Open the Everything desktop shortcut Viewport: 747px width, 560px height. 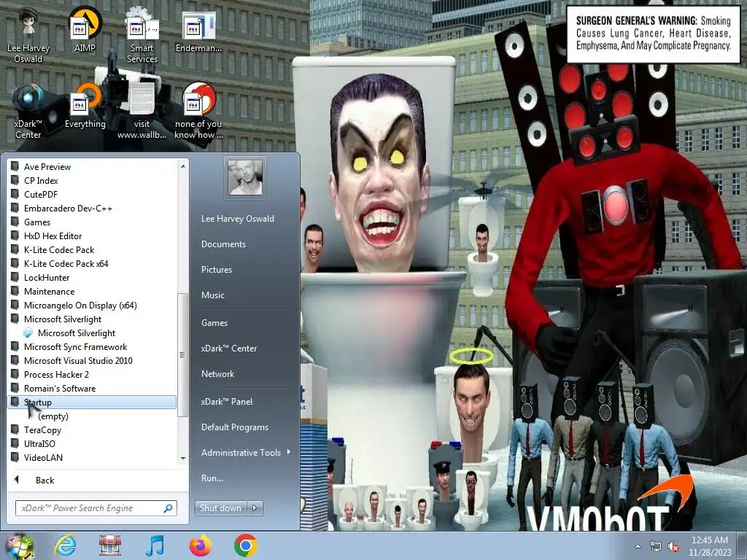85,106
